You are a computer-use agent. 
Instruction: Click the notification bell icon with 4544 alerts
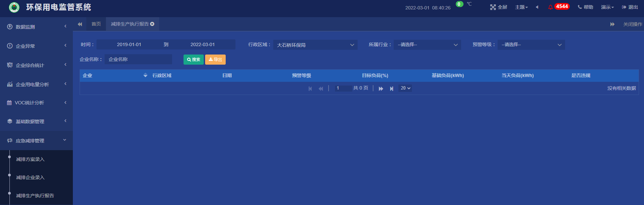pos(551,7)
